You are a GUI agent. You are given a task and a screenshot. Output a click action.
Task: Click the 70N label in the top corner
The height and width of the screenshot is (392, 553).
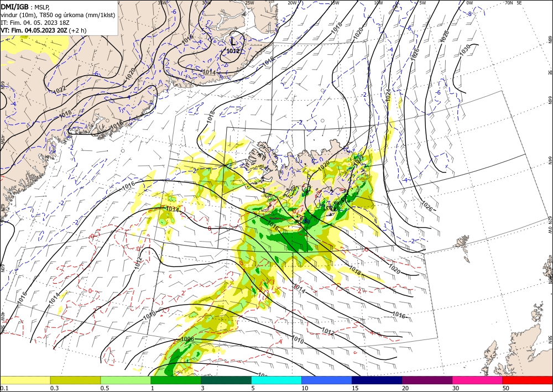(x=509, y=2)
